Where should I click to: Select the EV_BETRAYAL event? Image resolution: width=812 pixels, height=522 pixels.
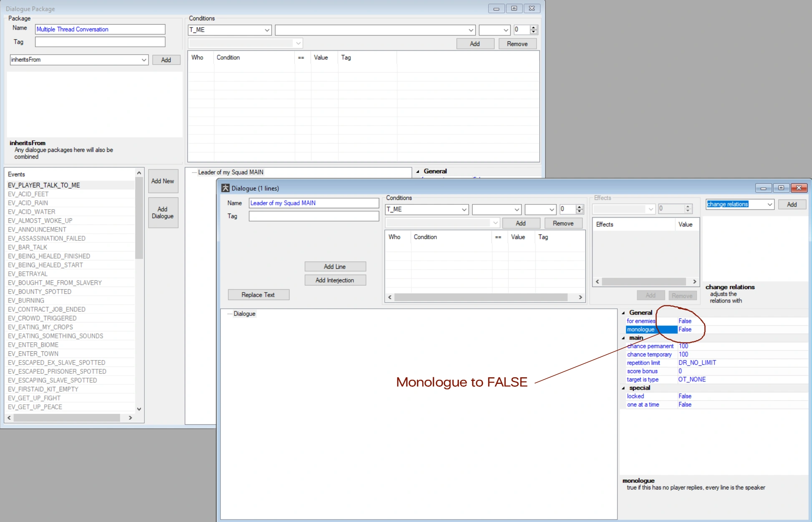point(28,274)
